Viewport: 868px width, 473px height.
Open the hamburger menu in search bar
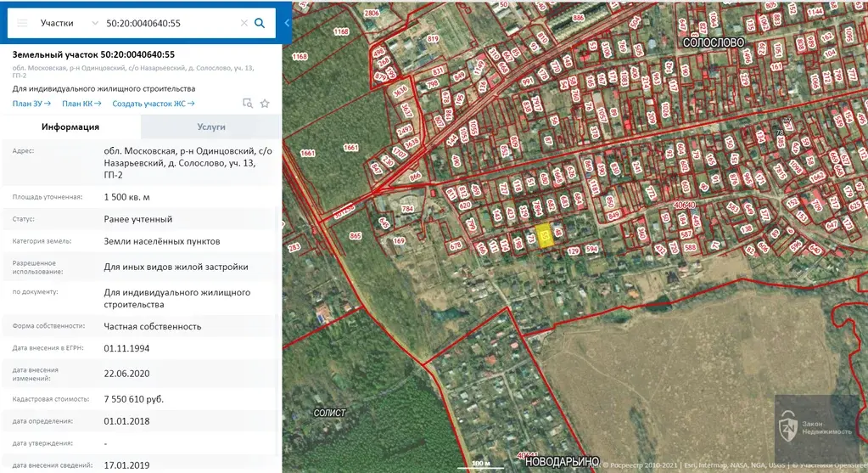[22, 23]
